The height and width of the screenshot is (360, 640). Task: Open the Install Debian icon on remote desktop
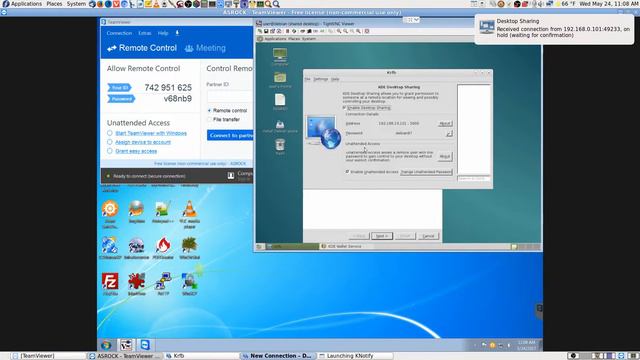pos(280,126)
